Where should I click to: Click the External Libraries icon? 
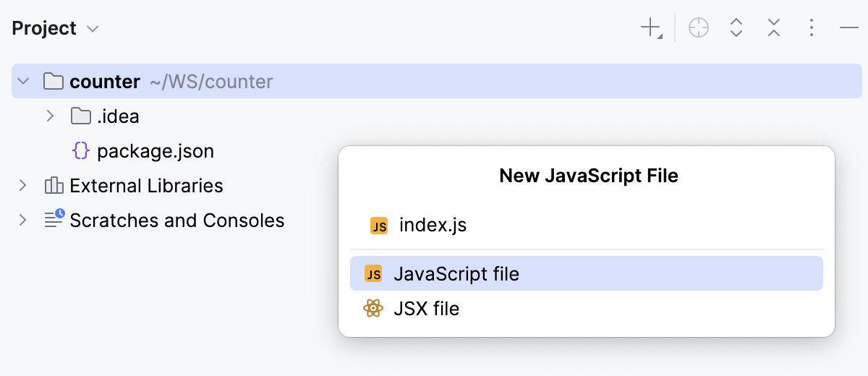tap(54, 186)
